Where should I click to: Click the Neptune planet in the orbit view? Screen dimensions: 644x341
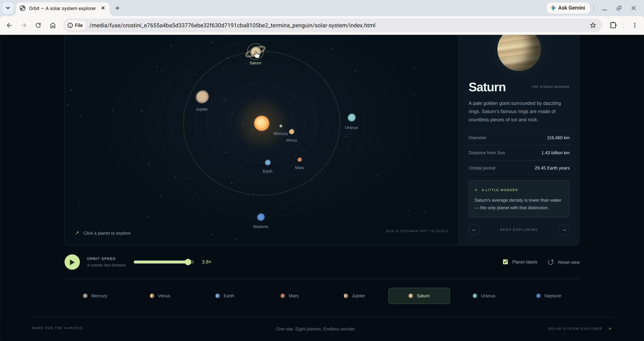[261, 217]
